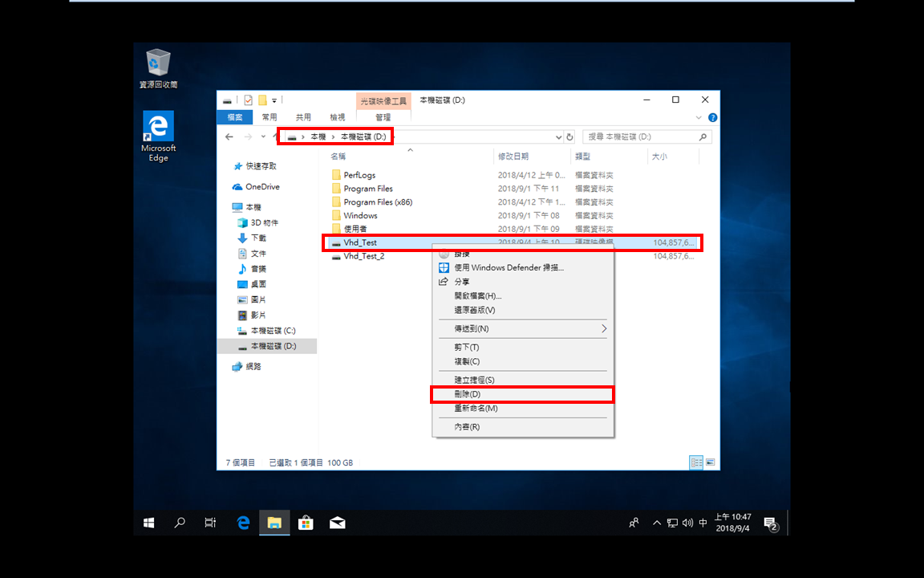Switch to the 常用 ribbon tab
924x578 pixels.
coord(269,117)
